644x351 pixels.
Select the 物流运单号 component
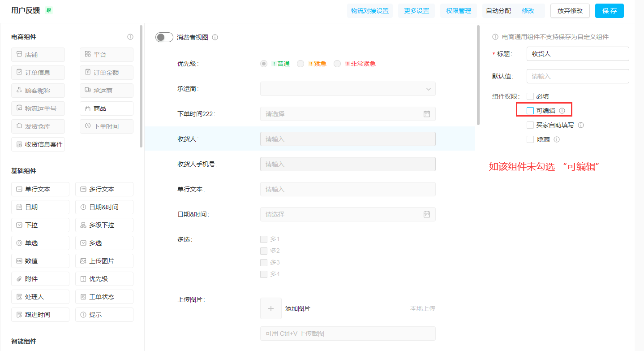point(38,108)
